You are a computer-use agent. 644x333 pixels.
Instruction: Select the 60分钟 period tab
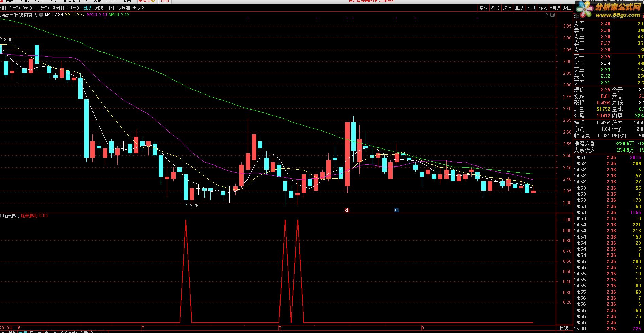tap(74, 8)
